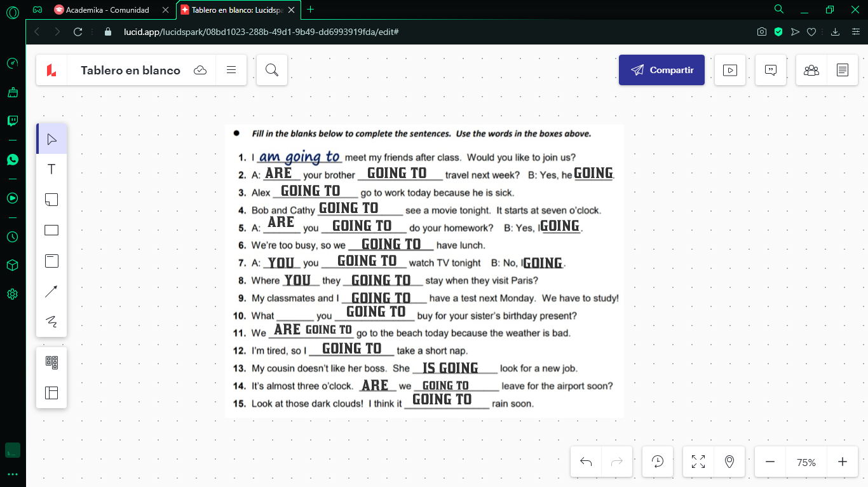Click the location pin navigation icon
The width and height of the screenshot is (868, 487).
tap(729, 462)
